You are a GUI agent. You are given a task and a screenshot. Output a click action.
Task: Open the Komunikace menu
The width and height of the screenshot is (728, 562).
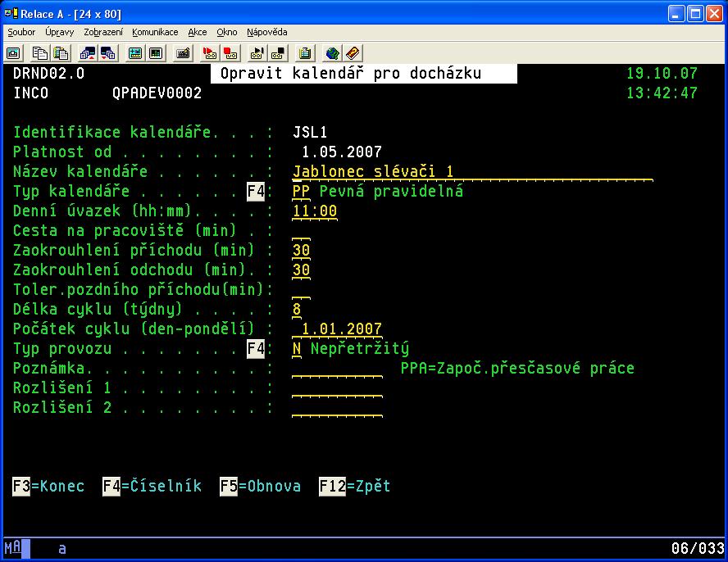[x=155, y=32]
